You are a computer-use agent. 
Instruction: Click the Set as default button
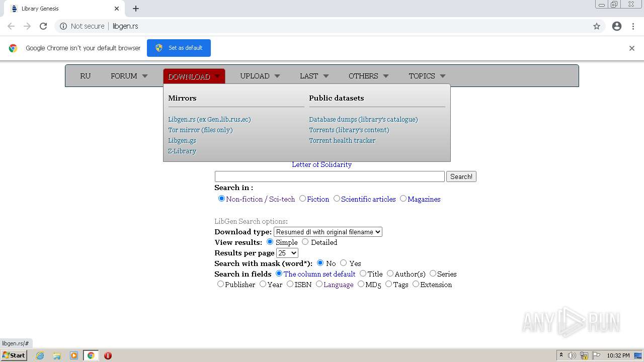(x=179, y=48)
